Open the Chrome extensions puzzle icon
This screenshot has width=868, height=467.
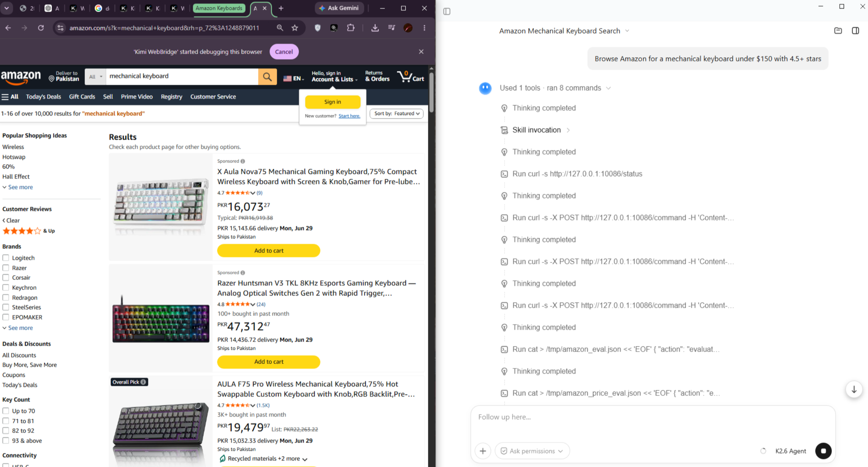point(351,28)
